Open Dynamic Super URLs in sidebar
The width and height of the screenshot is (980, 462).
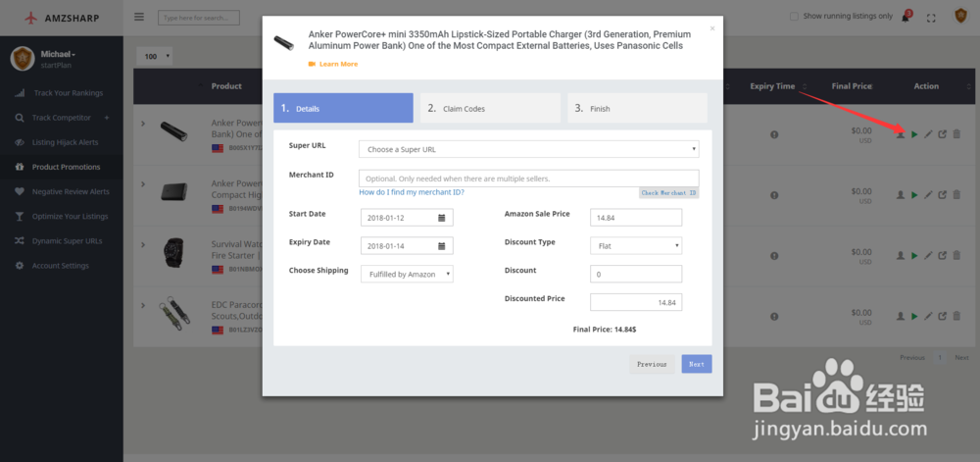[61, 240]
